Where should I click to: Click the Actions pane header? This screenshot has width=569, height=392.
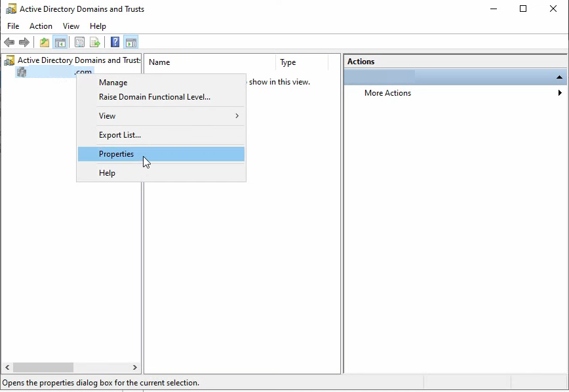click(455, 62)
